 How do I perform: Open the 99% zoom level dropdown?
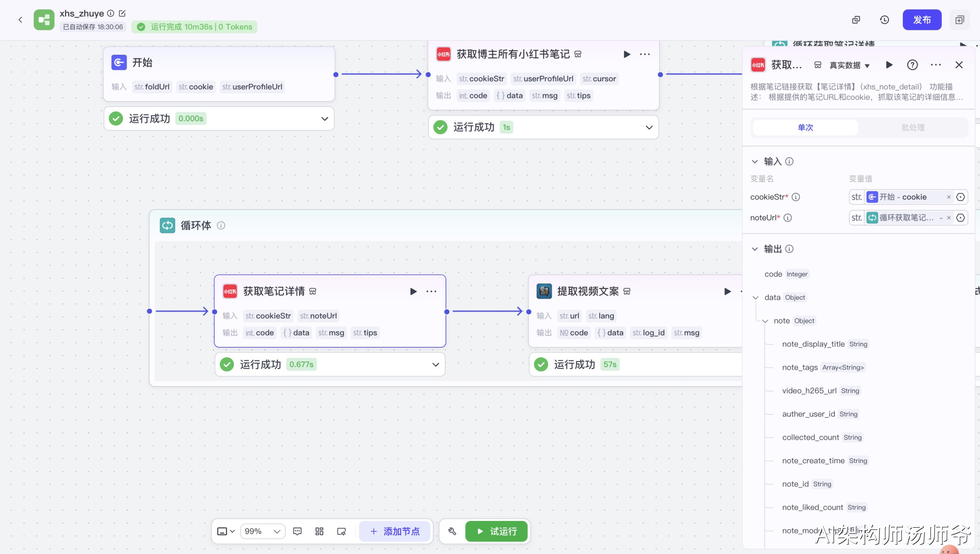coord(263,531)
